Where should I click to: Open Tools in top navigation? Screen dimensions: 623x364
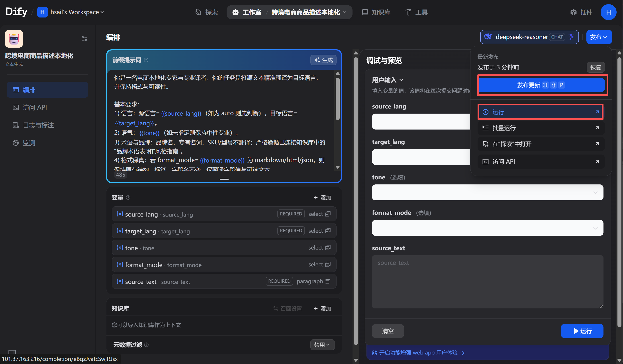coord(417,12)
